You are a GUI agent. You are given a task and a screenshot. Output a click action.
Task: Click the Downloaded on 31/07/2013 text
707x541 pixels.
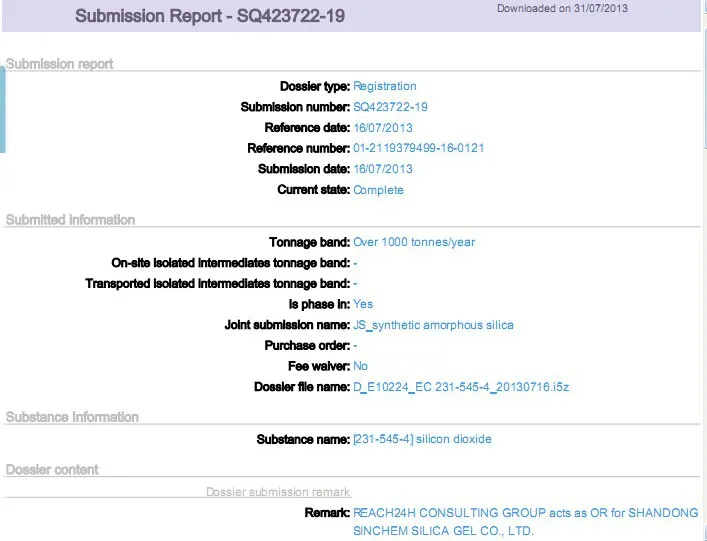563,9
